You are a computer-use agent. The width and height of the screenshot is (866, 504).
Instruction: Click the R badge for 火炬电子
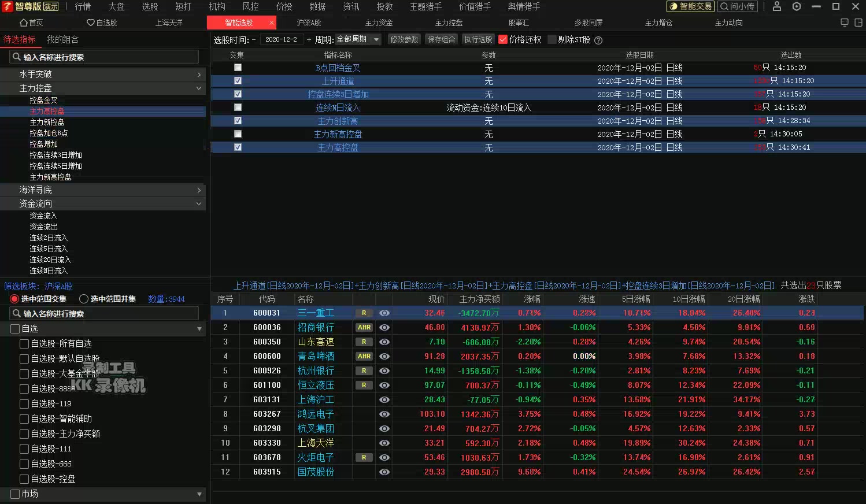tap(364, 457)
